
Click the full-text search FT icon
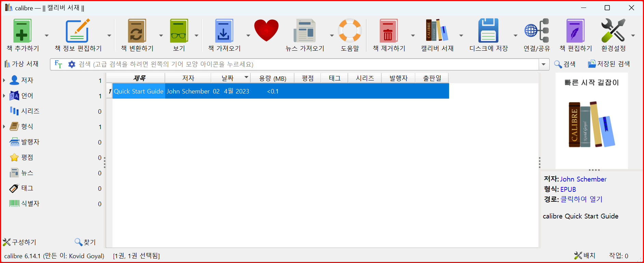(x=58, y=64)
